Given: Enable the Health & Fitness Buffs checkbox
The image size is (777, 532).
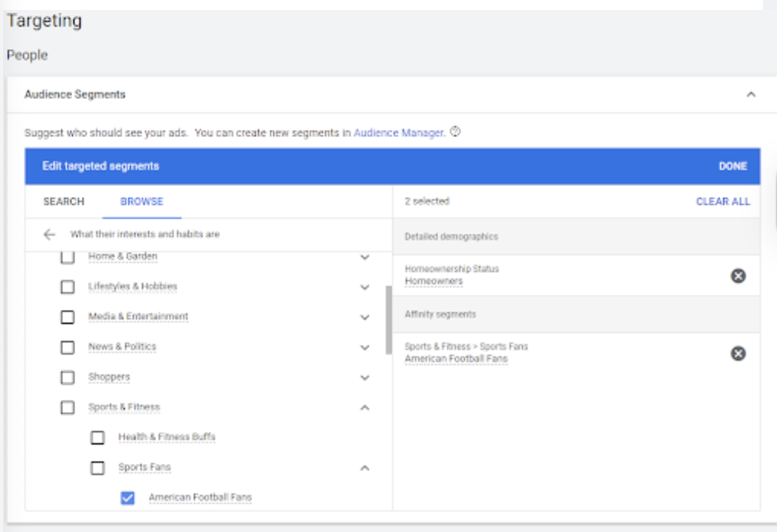Looking at the screenshot, I should [98, 437].
